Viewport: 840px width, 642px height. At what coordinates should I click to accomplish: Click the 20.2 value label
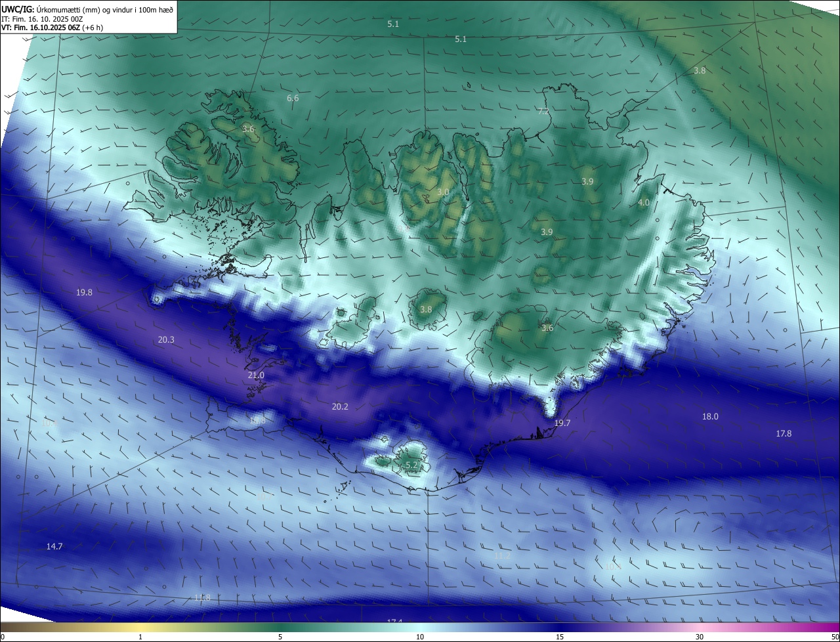(340, 407)
